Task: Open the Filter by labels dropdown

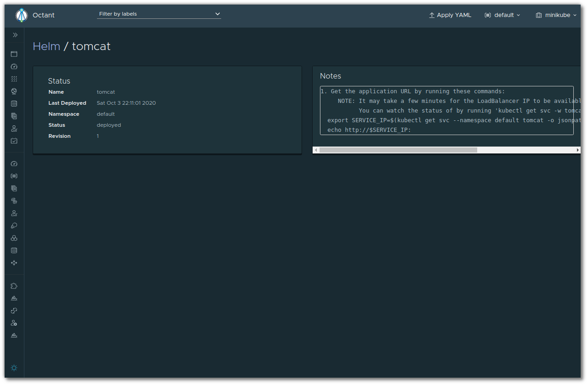Action: [x=159, y=14]
